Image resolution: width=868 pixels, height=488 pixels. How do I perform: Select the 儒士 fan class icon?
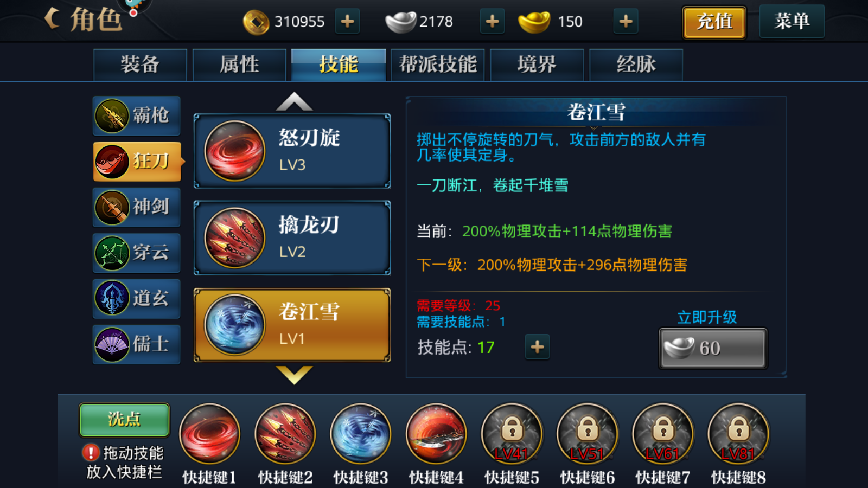point(112,344)
